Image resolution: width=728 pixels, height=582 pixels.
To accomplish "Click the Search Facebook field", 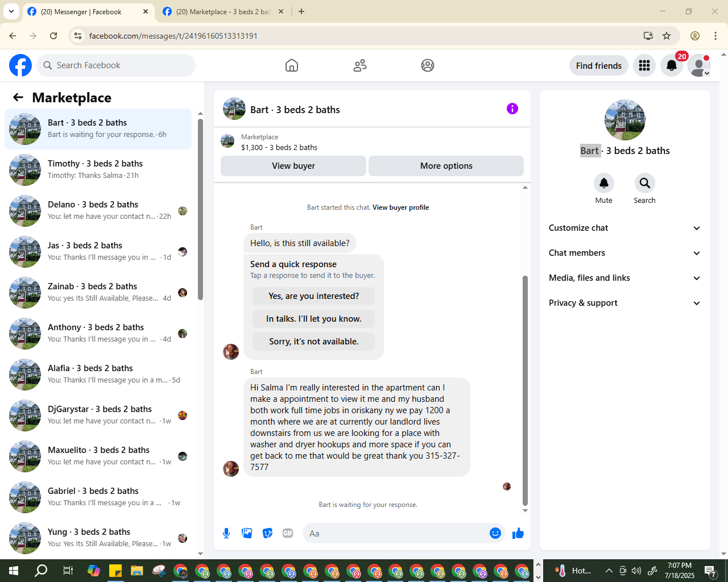I will 116,65.
